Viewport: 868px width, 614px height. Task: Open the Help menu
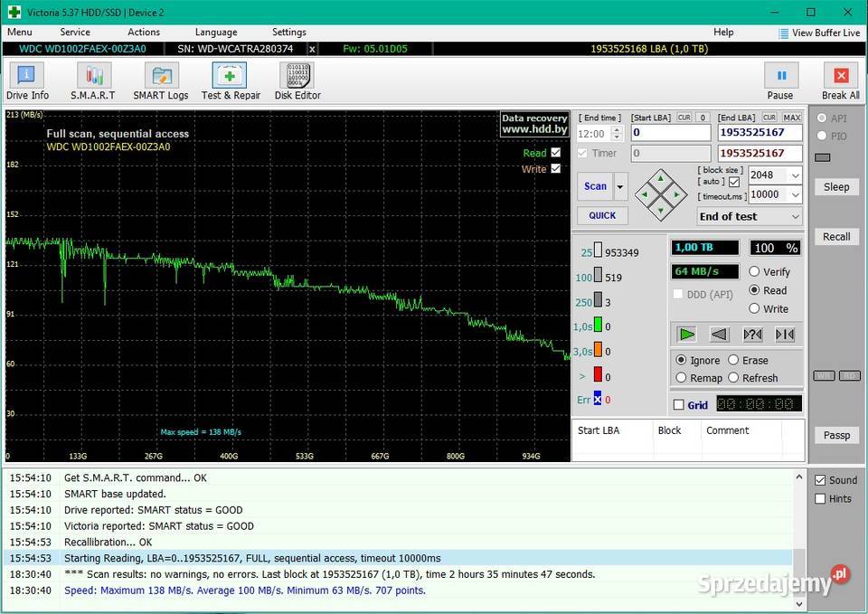click(723, 33)
